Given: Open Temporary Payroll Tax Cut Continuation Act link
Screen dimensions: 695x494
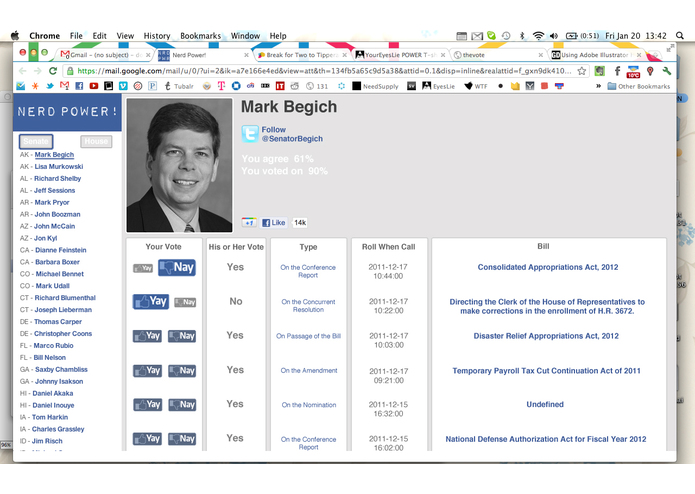Looking at the screenshot, I should click(x=546, y=371).
